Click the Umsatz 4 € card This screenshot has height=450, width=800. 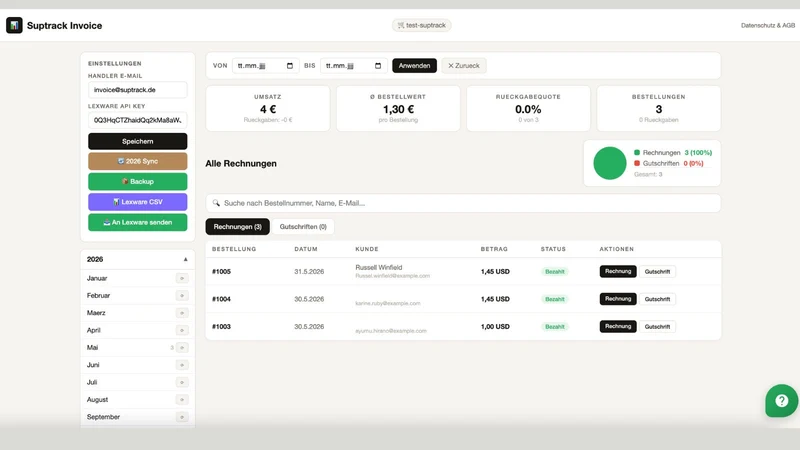click(x=268, y=108)
